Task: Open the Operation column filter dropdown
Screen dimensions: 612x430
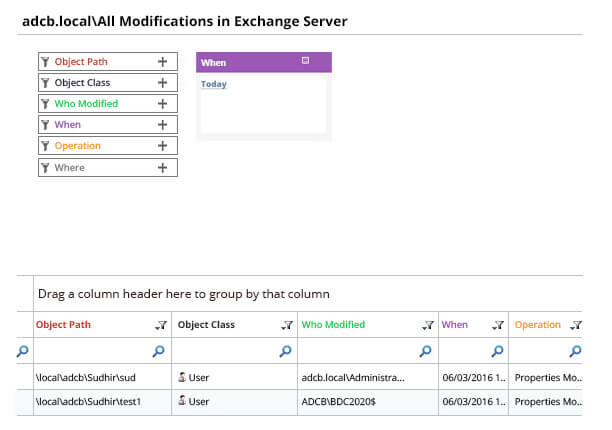Action: pos(576,325)
